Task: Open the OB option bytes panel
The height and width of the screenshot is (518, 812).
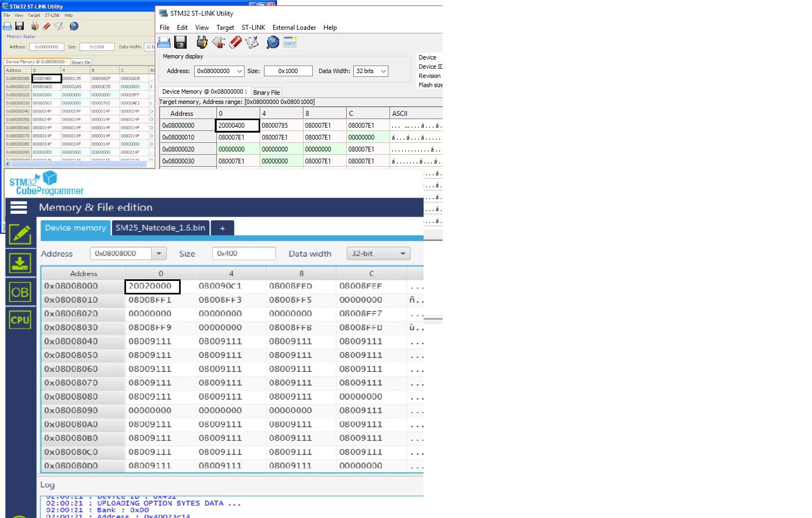Action: point(20,292)
